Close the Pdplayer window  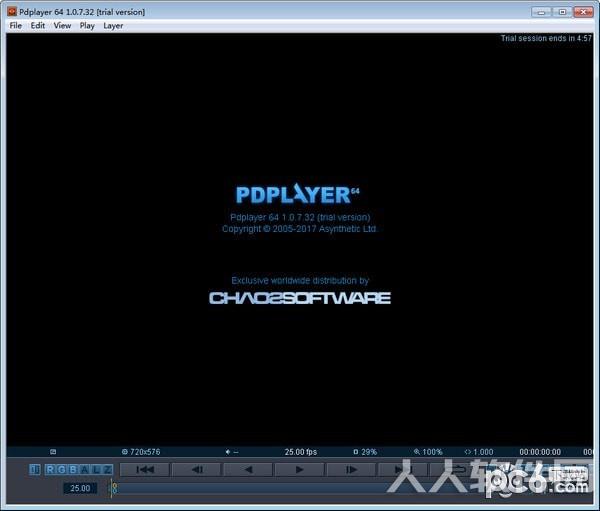pos(583,12)
